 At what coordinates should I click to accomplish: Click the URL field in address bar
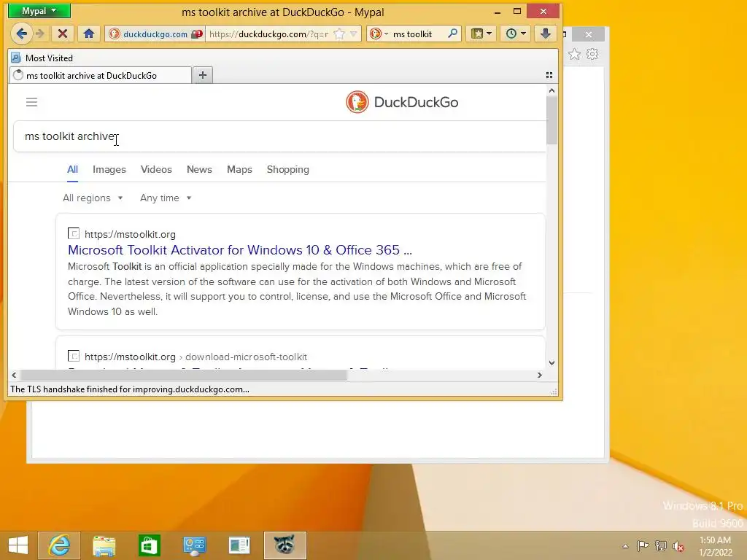(268, 34)
